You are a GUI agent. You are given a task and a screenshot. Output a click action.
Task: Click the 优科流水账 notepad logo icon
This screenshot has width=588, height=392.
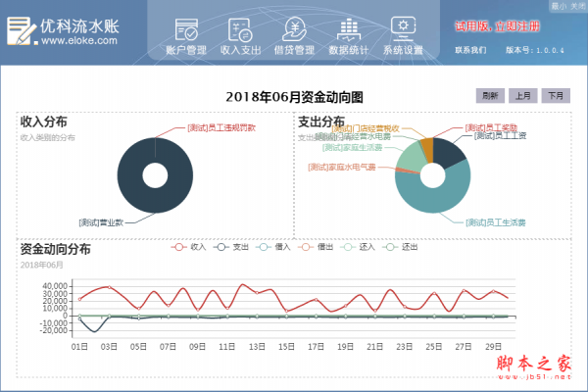tap(21, 30)
